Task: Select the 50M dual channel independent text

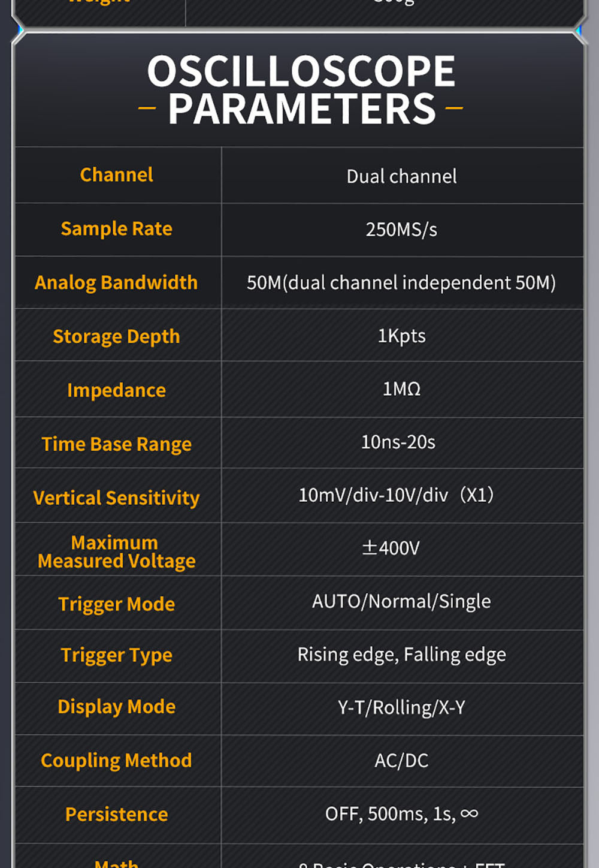Action: coord(401,282)
